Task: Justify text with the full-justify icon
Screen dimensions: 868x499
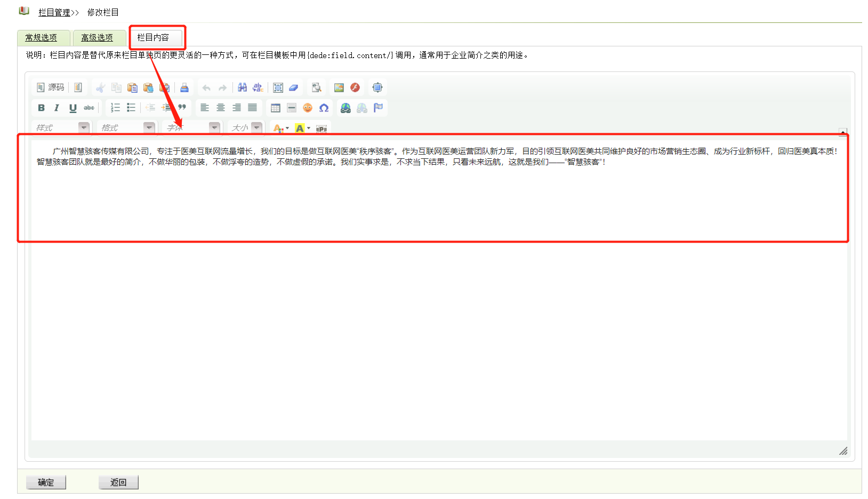Action: point(253,108)
